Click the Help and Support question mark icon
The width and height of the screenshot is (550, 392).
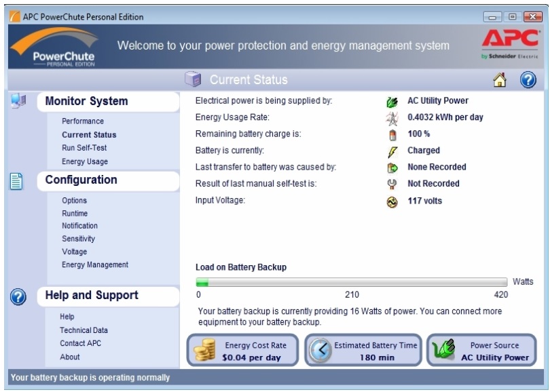point(18,297)
